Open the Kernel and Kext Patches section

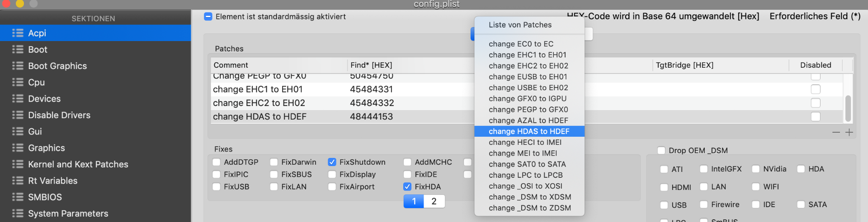pos(78,164)
